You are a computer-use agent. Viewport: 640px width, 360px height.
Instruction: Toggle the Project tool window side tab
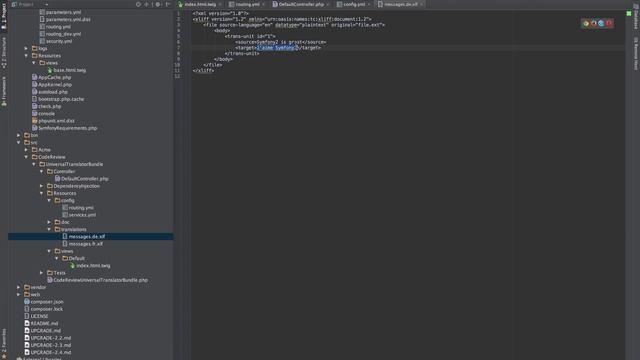tap(4, 16)
